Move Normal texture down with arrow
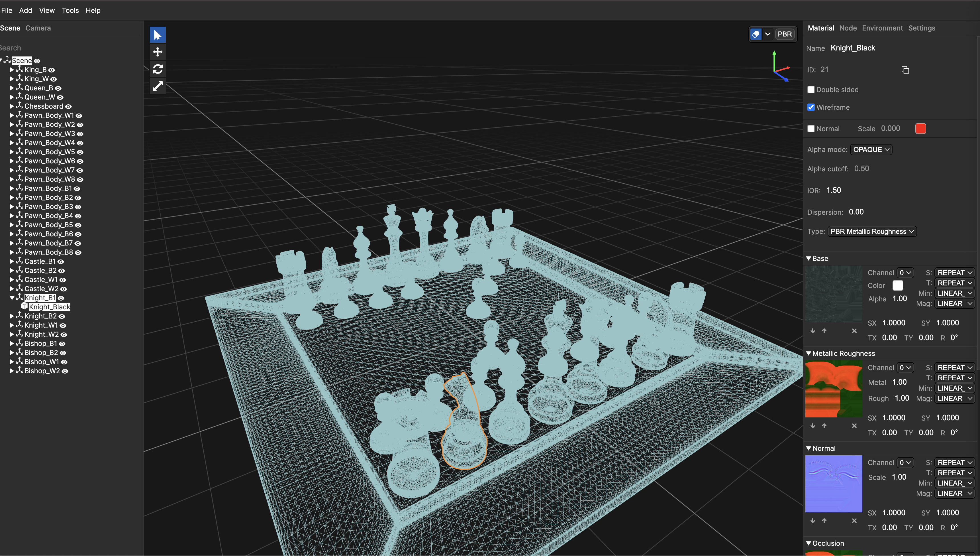 [812, 521]
